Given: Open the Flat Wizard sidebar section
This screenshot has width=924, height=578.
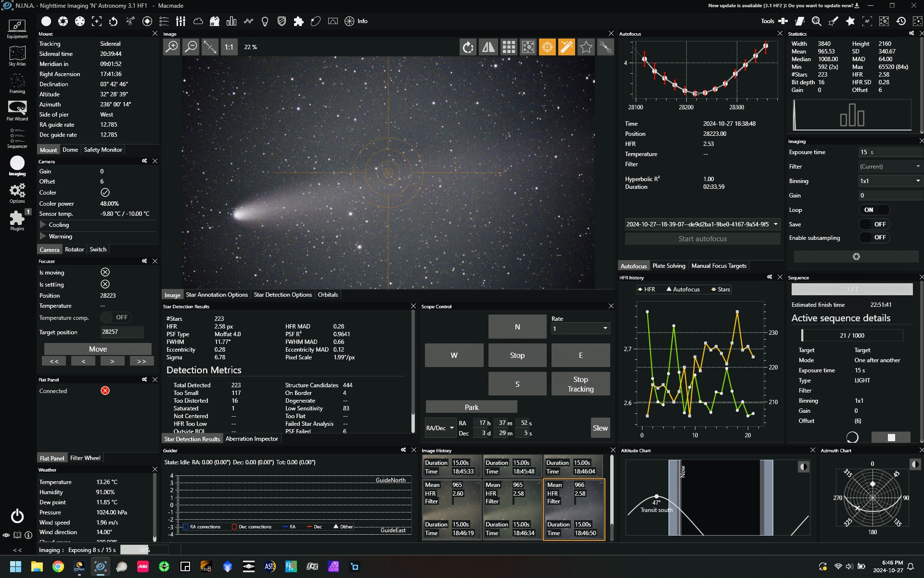Looking at the screenshot, I should [x=17, y=111].
